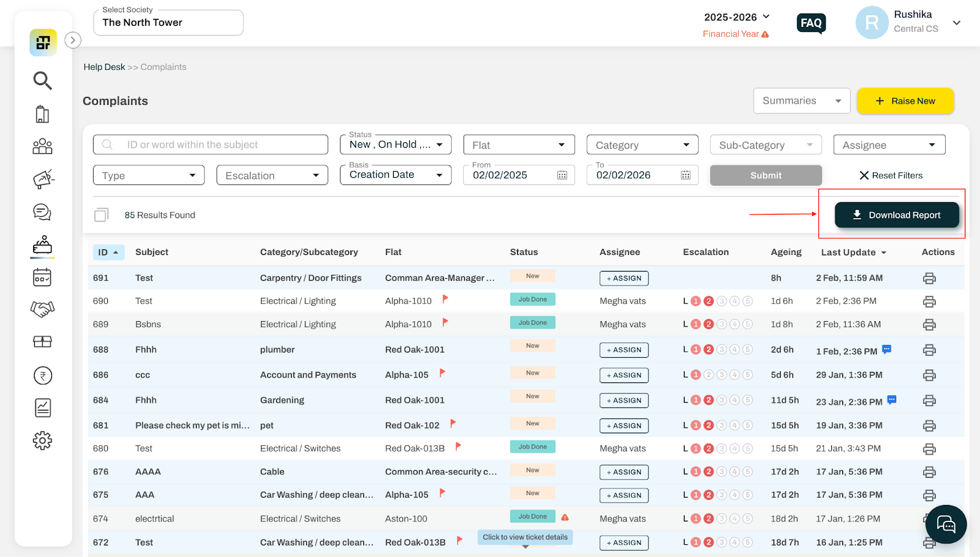980x557 pixels.
Task: Open the handshake icon in sidebar
Action: pos(42,309)
